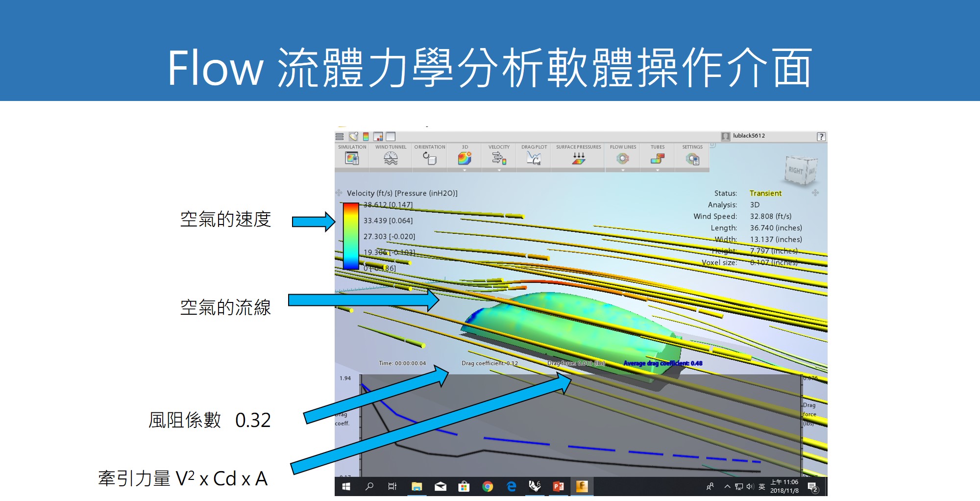Click the Wind Tunnel gauge icon
The width and height of the screenshot is (980, 501).
click(x=391, y=158)
